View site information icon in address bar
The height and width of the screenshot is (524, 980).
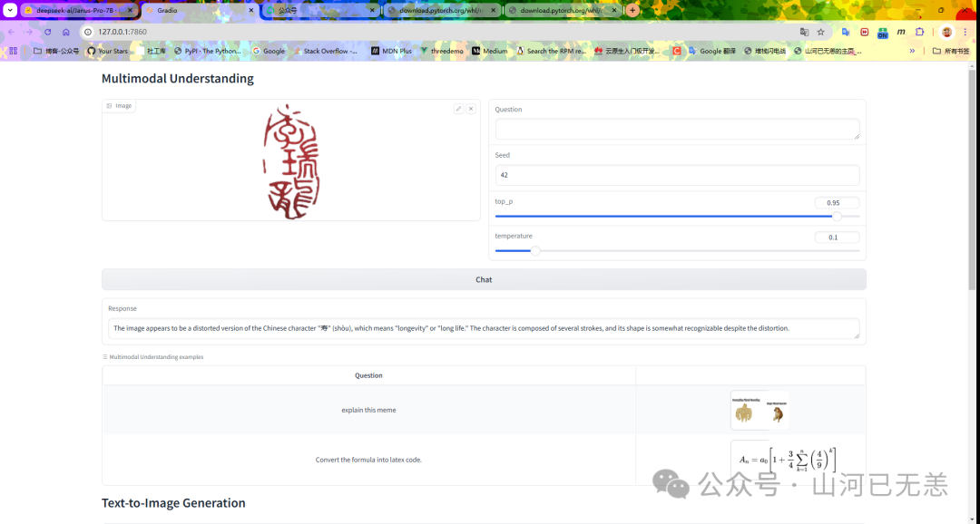88,32
